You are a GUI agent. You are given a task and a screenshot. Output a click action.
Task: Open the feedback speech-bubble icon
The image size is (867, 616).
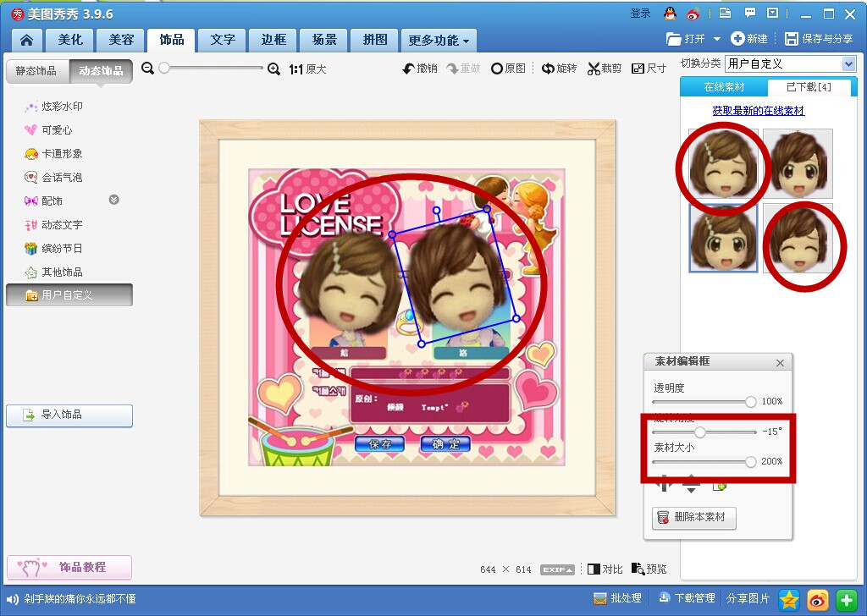pos(750,14)
